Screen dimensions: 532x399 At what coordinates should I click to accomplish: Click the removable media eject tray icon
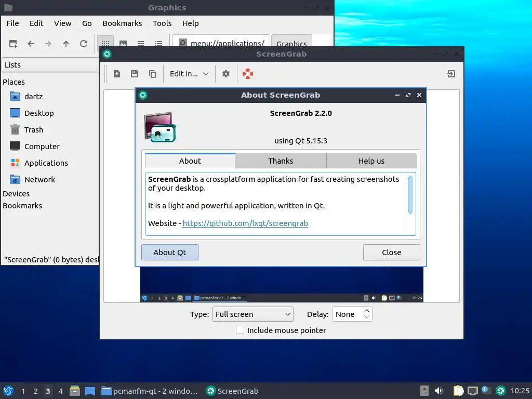(x=424, y=391)
